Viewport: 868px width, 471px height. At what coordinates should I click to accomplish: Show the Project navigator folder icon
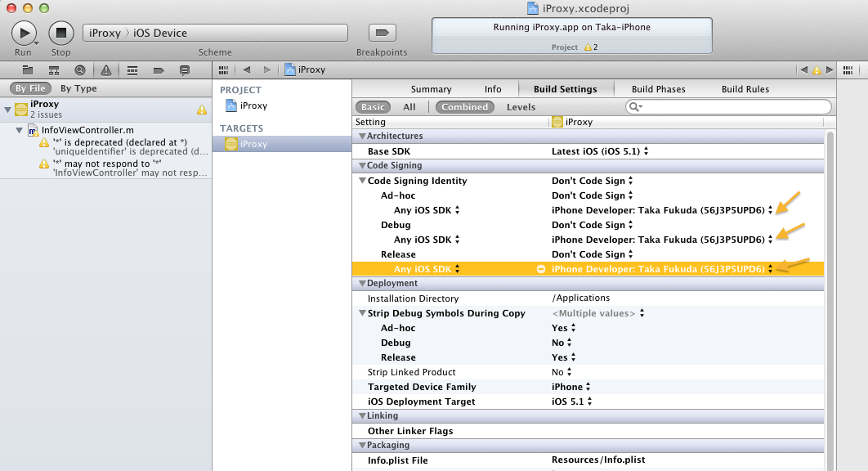(x=28, y=70)
